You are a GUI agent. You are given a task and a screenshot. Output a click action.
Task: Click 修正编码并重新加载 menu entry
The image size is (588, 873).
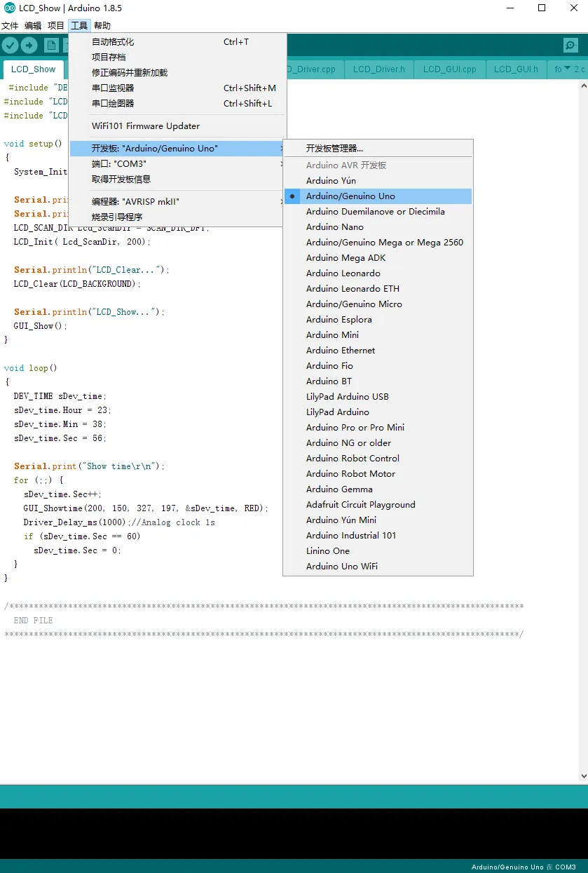point(178,73)
